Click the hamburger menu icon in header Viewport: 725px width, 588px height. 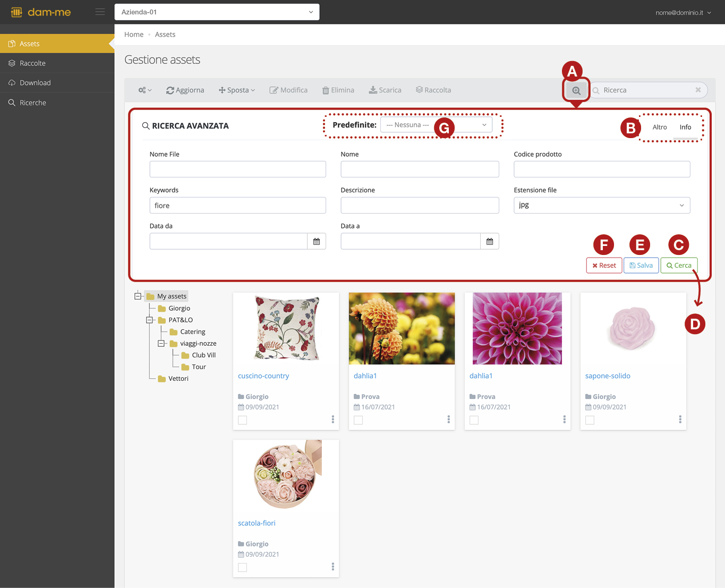coord(100,12)
